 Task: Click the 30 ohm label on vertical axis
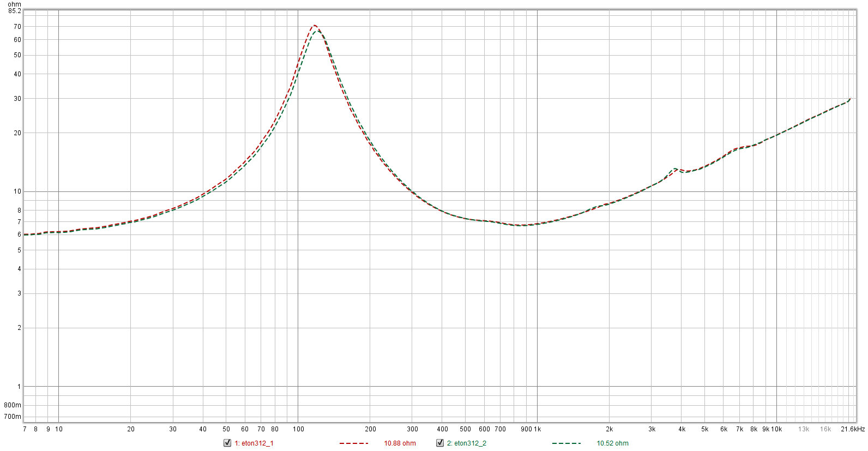click(17, 99)
